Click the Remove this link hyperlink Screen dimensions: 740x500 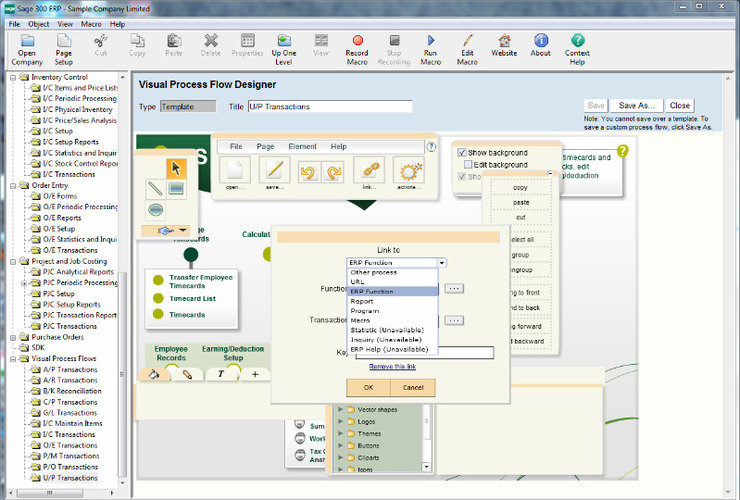click(x=392, y=366)
